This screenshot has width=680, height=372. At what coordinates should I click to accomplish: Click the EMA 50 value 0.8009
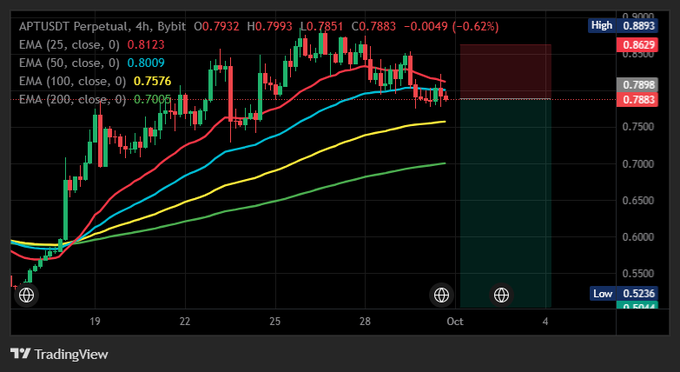pyautogui.click(x=146, y=63)
